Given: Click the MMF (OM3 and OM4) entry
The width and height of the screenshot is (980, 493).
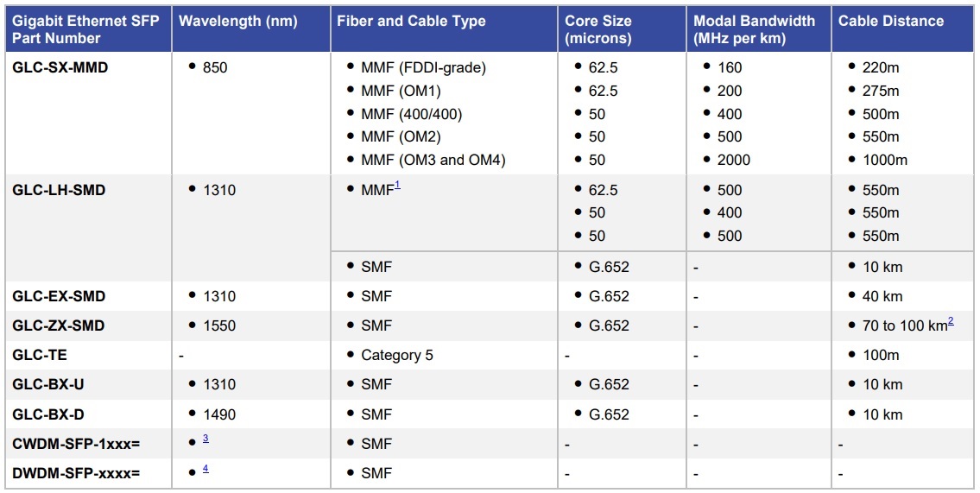Looking at the screenshot, I should (x=433, y=160).
